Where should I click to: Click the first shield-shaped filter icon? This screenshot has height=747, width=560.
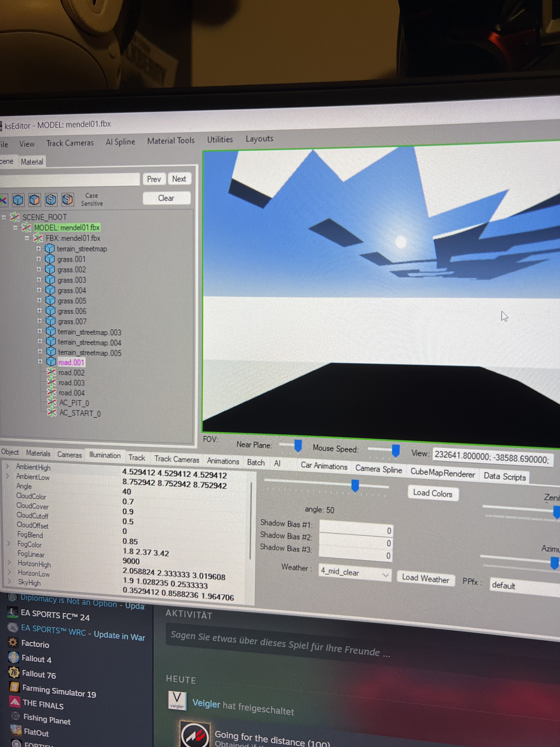(51, 200)
